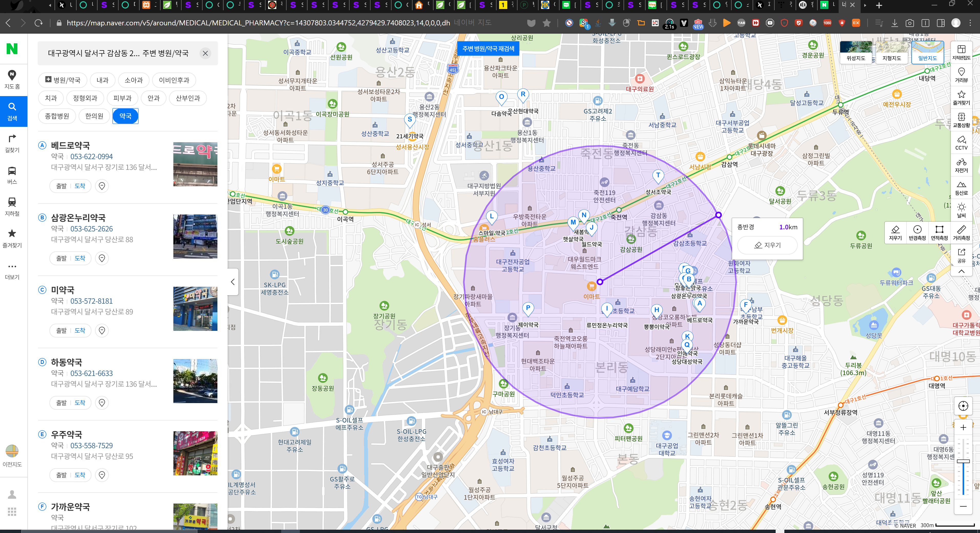
Task: Show 날씨 weather on map
Action: pos(961,210)
